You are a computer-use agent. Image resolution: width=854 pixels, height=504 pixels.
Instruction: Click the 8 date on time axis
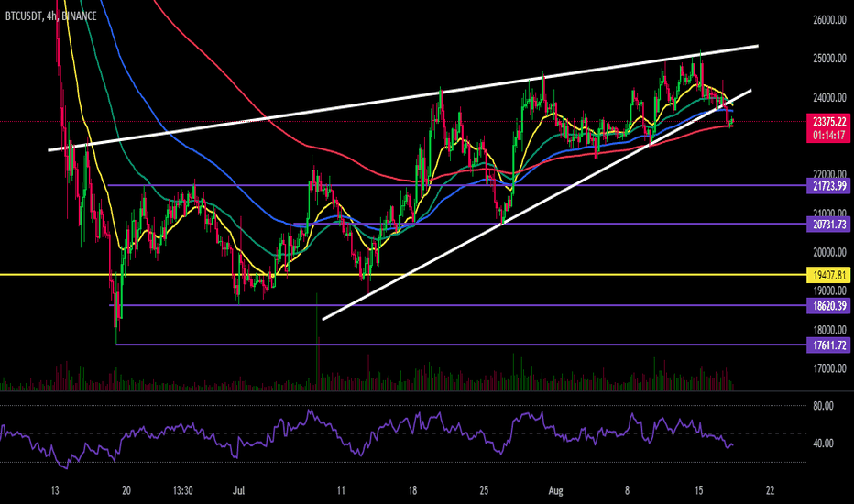627,490
